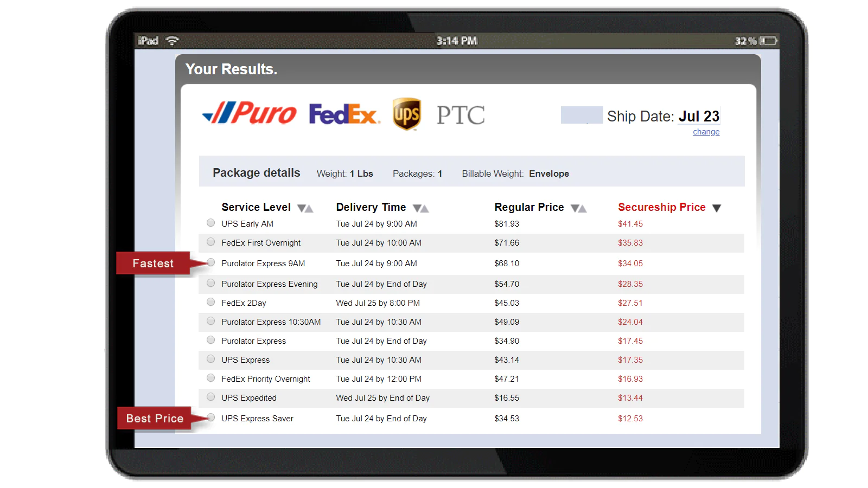Click the $13.44 Secureship price
The image size is (868, 488).
point(630,398)
